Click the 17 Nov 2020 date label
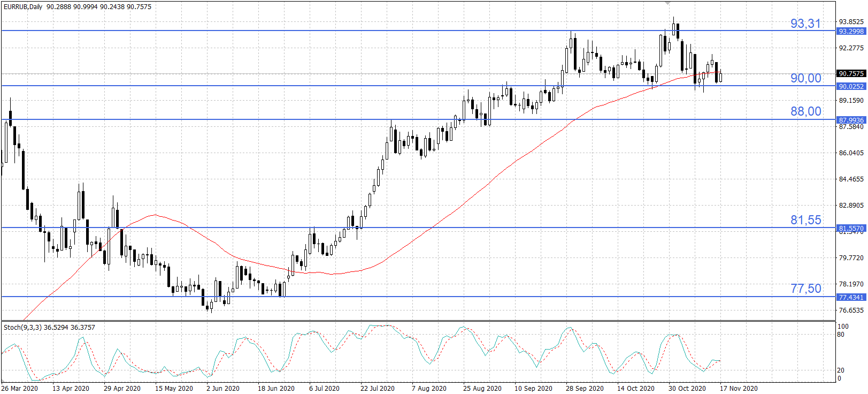868x394 pixels. pyautogui.click(x=739, y=389)
